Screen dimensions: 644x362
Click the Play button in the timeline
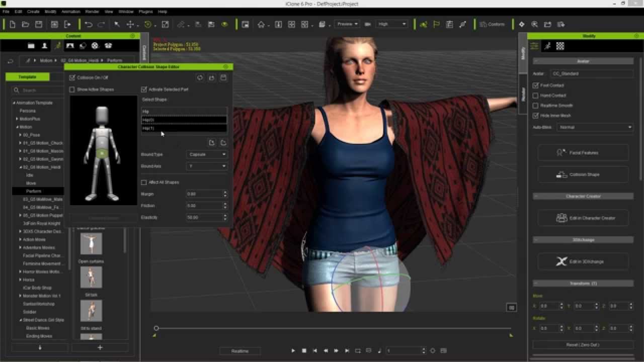(293, 350)
